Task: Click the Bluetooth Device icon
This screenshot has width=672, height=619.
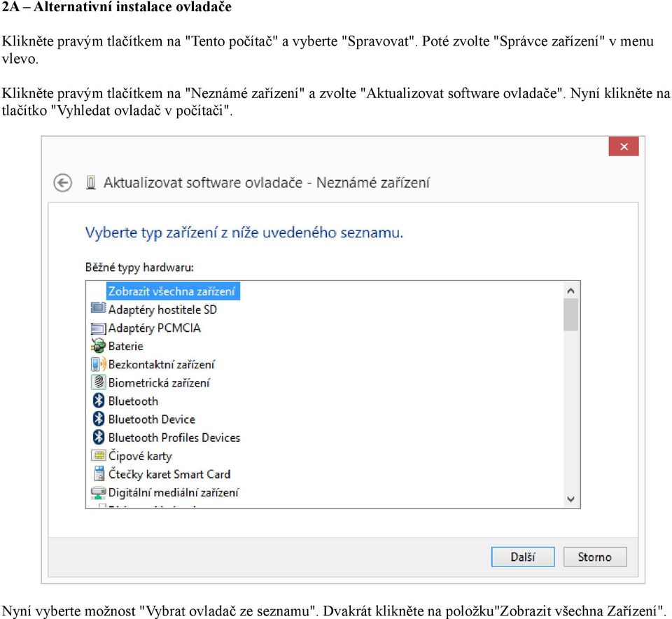Action: [x=99, y=419]
